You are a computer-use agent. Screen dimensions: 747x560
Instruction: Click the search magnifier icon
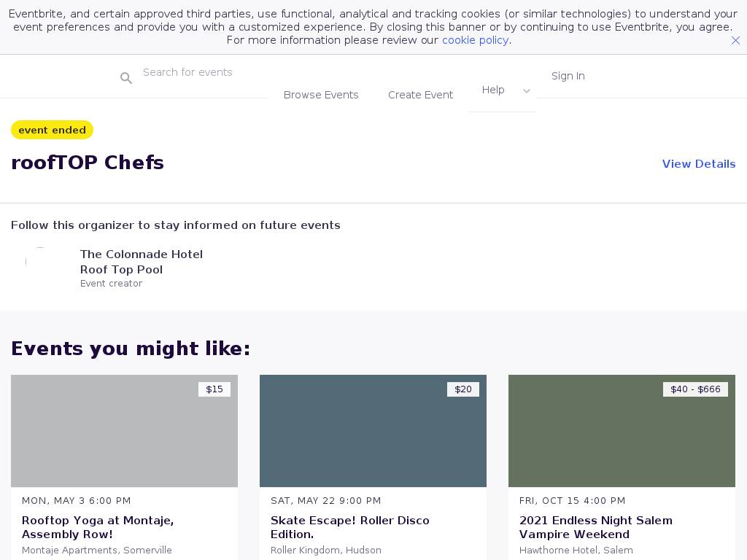(x=126, y=78)
